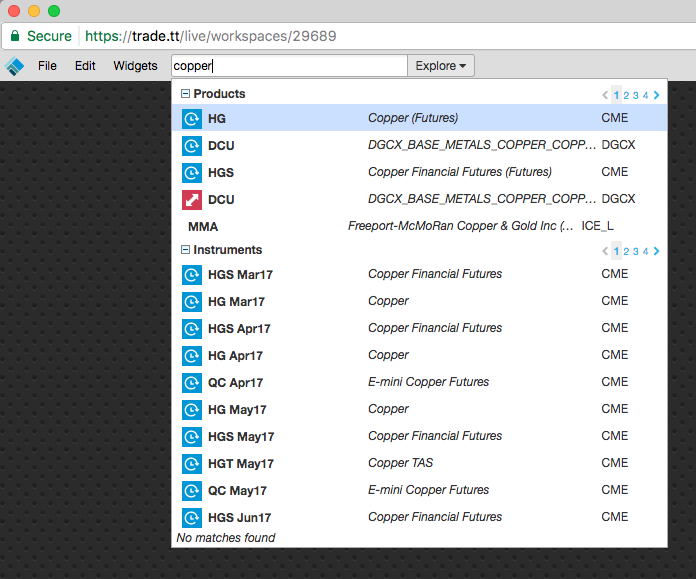
Task: Click next arrow in Instruments pagination
Action: pyautogui.click(x=656, y=251)
